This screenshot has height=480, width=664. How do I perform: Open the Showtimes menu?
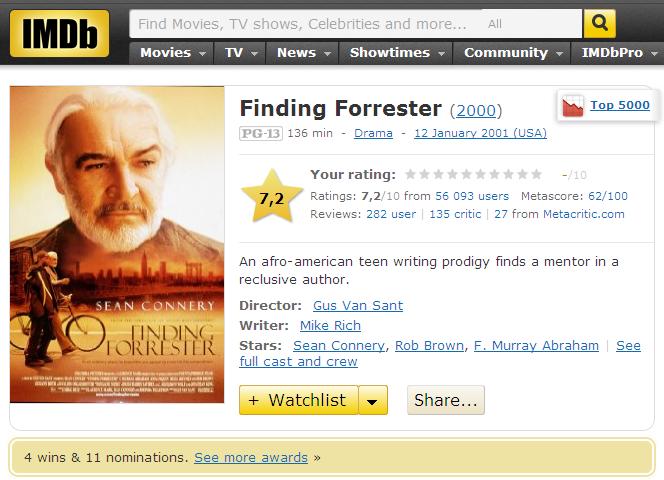[x=396, y=53]
